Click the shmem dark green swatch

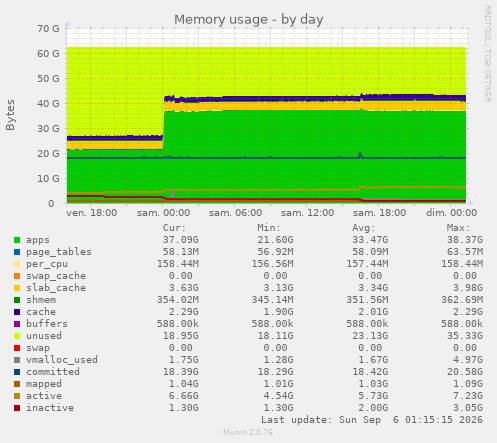(x=17, y=300)
